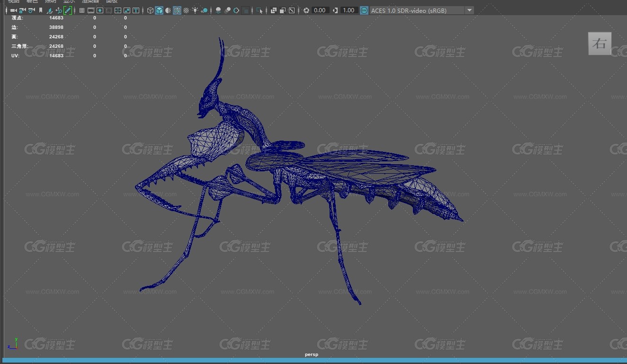Click the 三角形 triangle count 24268

pos(56,46)
